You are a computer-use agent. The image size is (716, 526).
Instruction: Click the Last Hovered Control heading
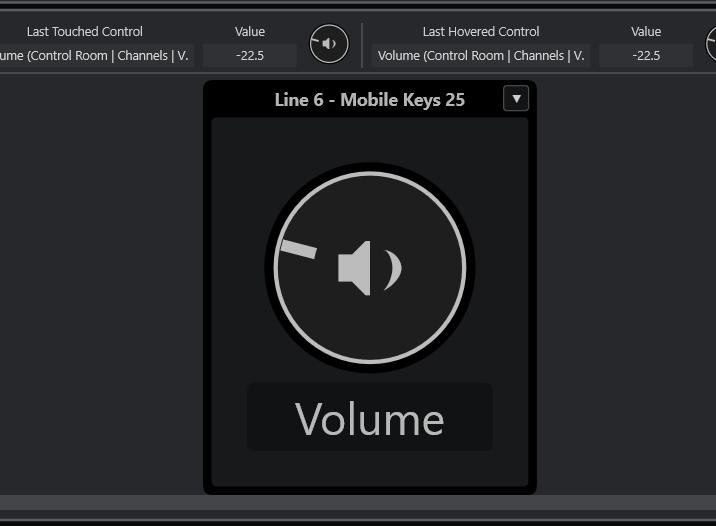(481, 32)
